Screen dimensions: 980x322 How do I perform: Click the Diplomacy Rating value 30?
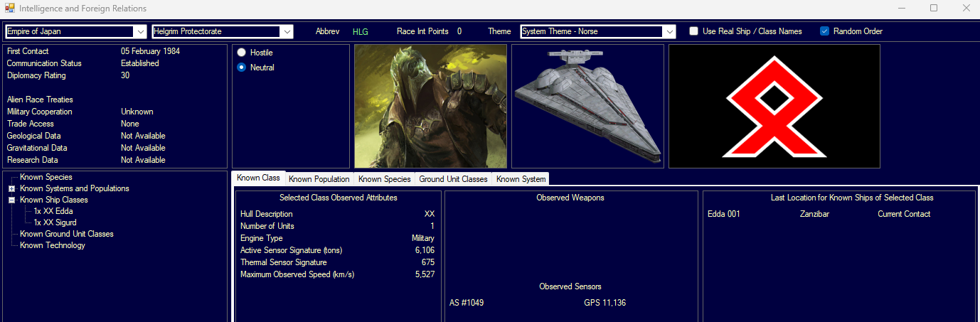click(125, 75)
